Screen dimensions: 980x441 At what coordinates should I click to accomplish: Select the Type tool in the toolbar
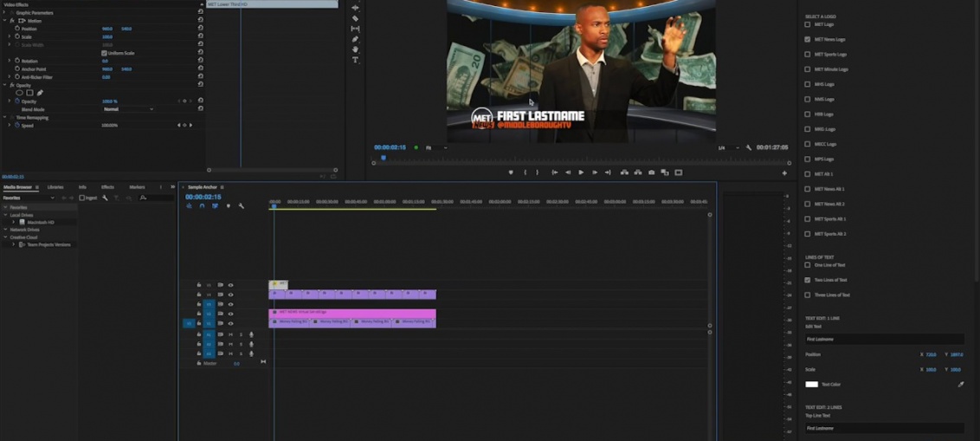click(355, 60)
